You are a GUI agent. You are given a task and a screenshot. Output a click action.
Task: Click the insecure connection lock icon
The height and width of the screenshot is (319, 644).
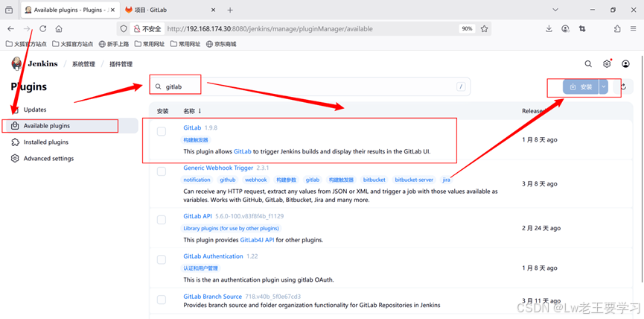[x=137, y=29]
